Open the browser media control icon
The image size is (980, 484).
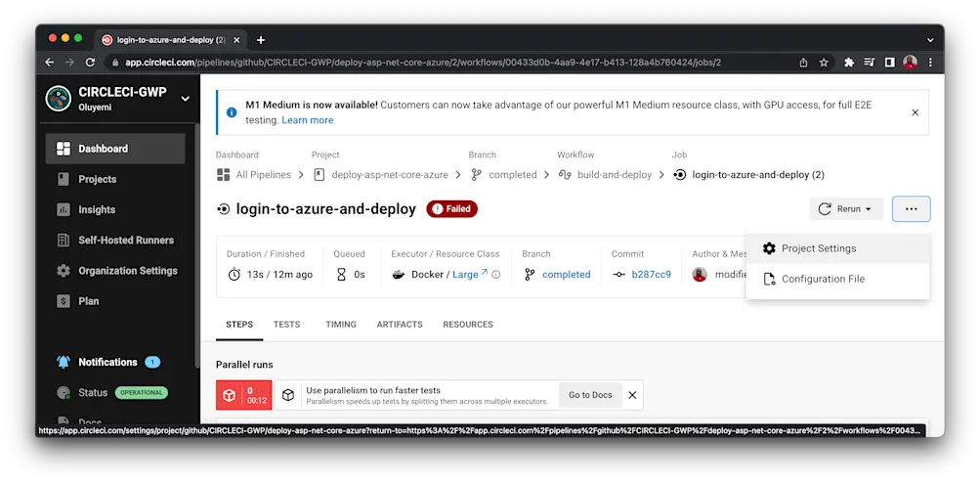(x=870, y=63)
